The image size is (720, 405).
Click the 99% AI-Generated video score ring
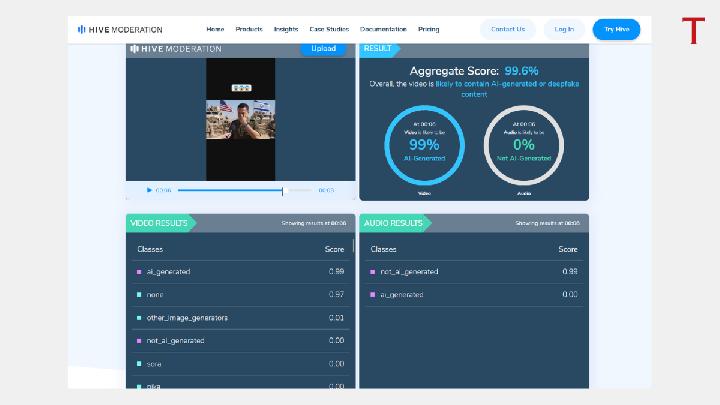click(423, 145)
